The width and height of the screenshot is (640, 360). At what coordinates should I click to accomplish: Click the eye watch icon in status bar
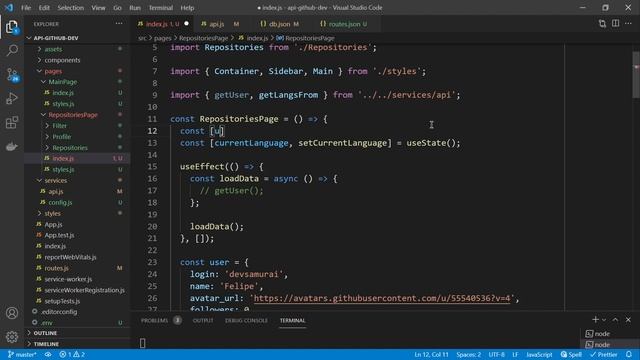pyautogui.click(x=48, y=354)
